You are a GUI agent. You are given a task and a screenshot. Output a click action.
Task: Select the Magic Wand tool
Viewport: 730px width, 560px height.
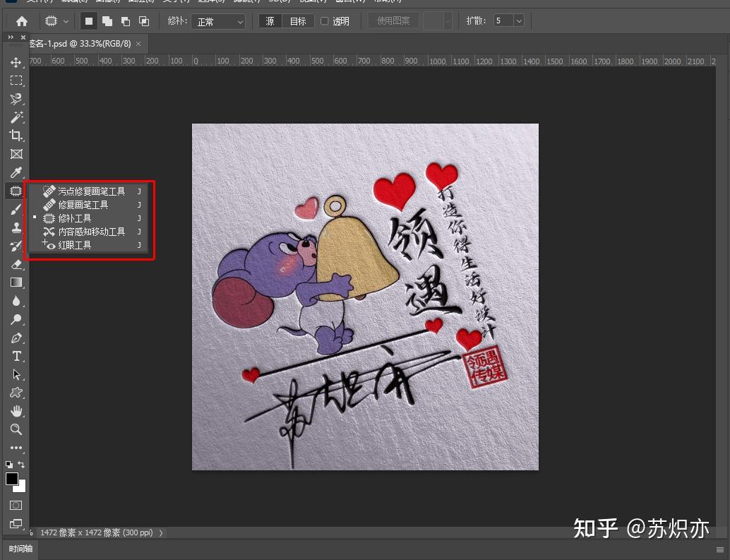pyautogui.click(x=16, y=117)
